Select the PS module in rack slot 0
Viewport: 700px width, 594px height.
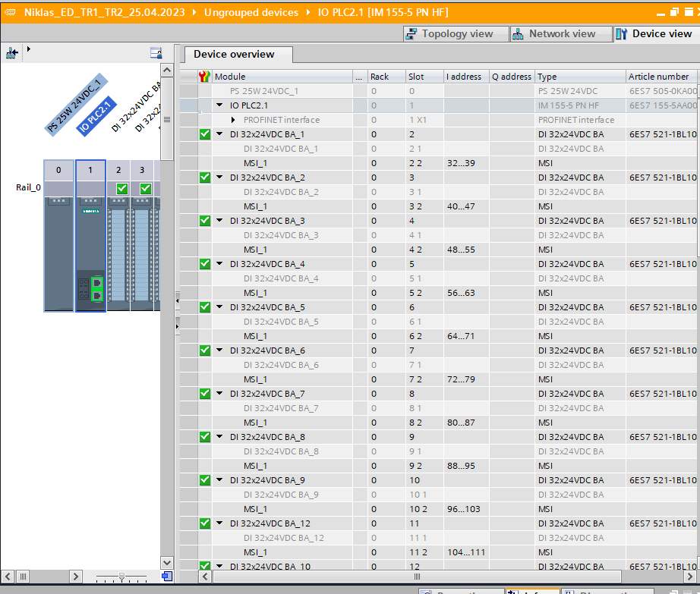point(58,253)
